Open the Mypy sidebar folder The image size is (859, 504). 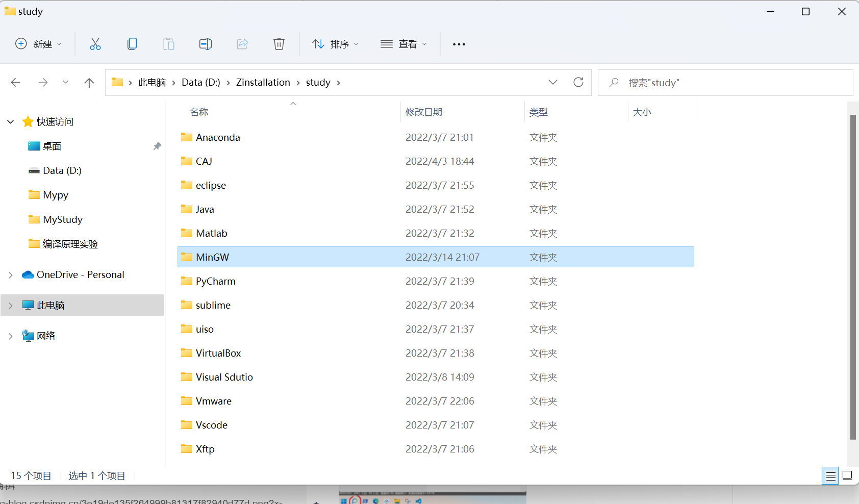pyautogui.click(x=56, y=195)
